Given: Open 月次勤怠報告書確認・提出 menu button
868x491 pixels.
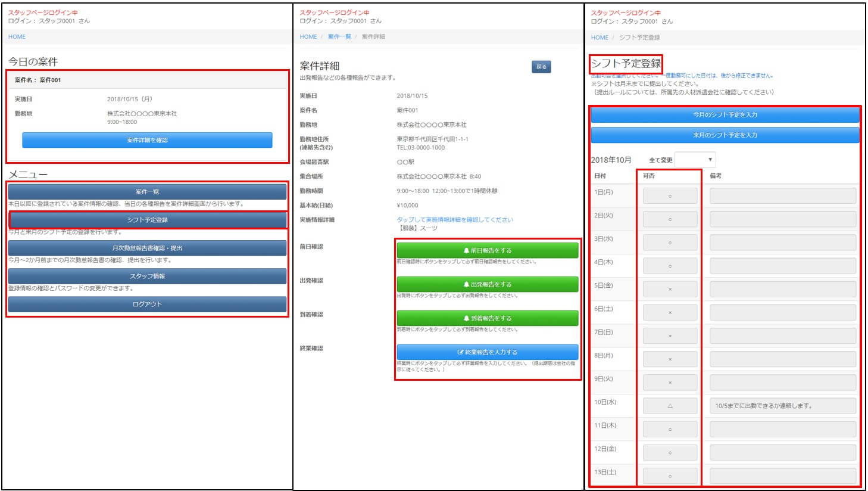Looking at the screenshot, I should 147,248.
